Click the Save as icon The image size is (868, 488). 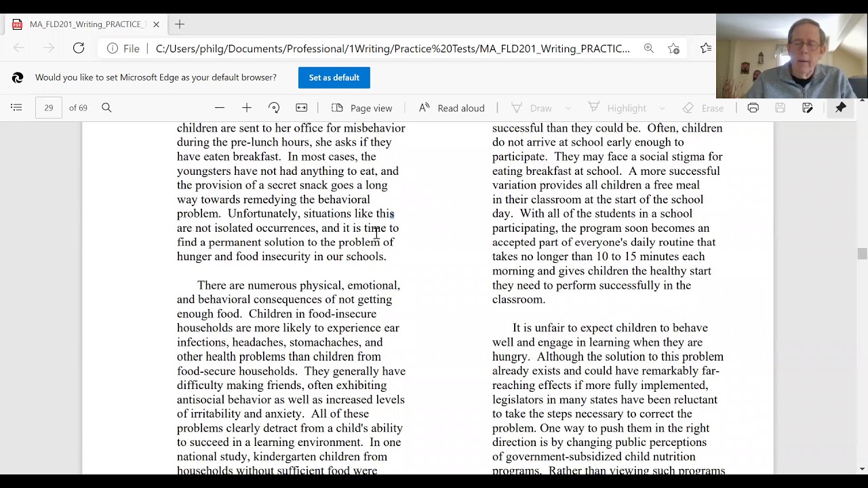[x=807, y=108]
